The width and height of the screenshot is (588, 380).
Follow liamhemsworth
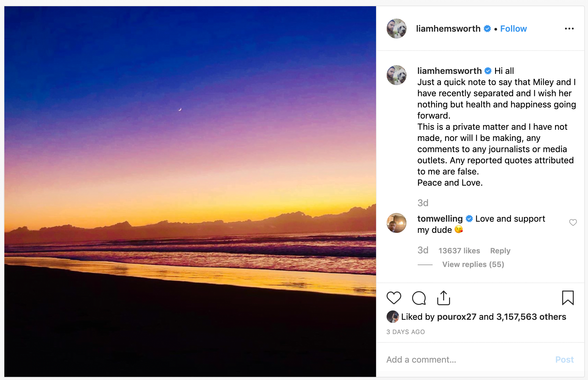click(513, 29)
